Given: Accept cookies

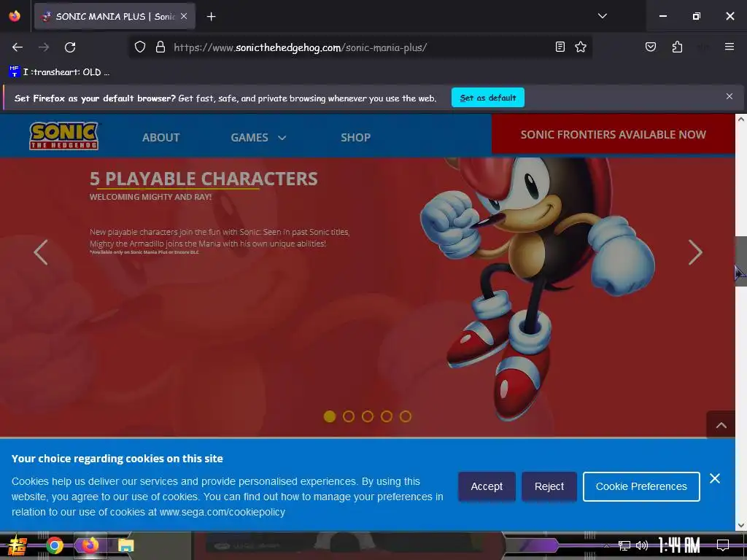Looking at the screenshot, I should 487,486.
